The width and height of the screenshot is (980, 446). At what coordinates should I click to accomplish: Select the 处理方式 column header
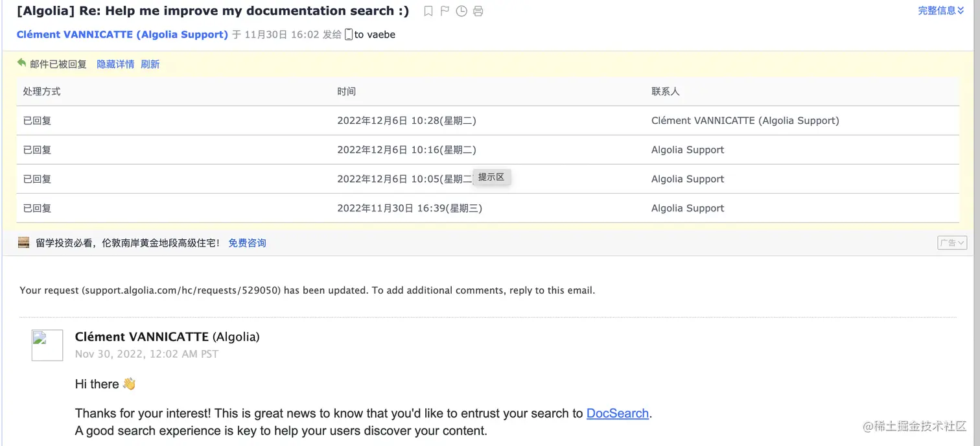click(x=41, y=91)
